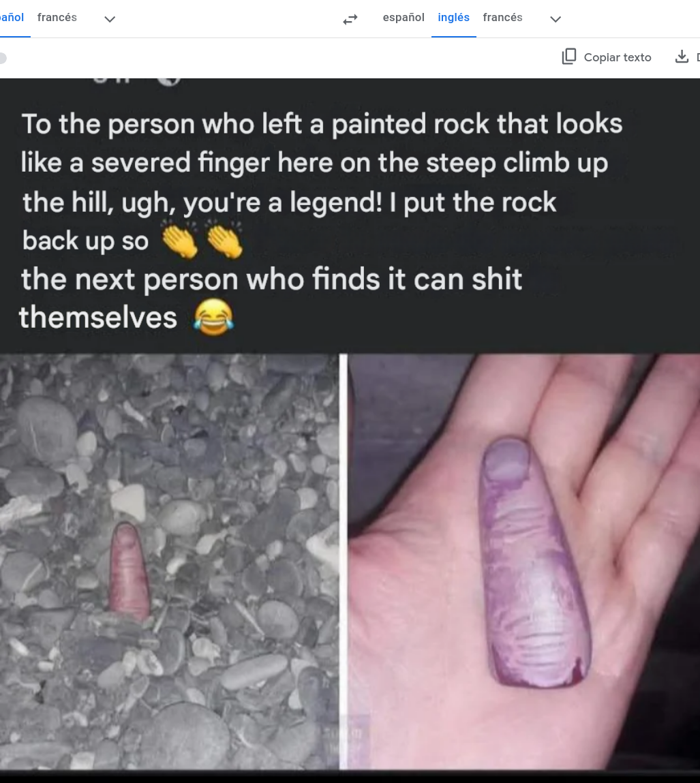Click the white divider between both photos
700x783 pixels.
pyautogui.click(x=344, y=562)
